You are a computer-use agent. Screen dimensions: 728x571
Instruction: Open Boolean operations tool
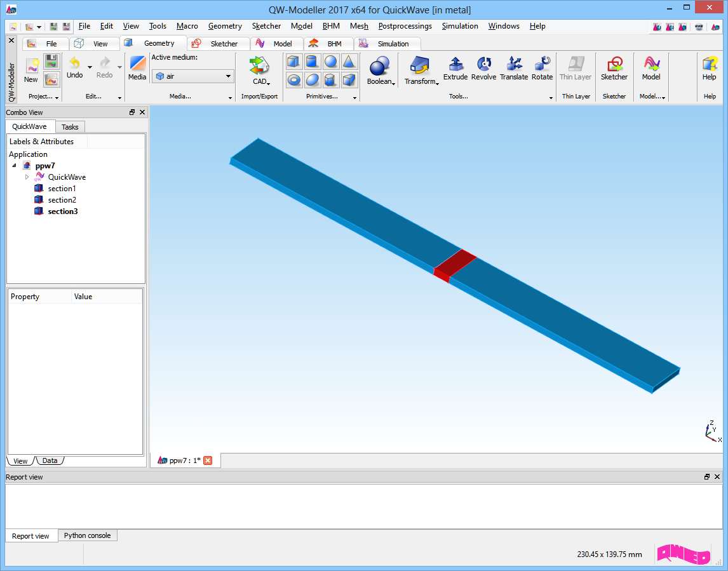pyautogui.click(x=381, y=71)
